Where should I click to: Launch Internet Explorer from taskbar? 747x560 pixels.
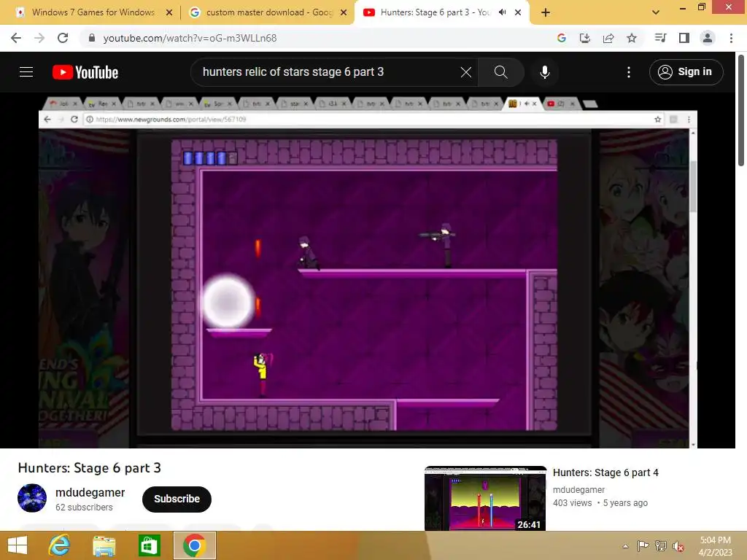(60, 545)
